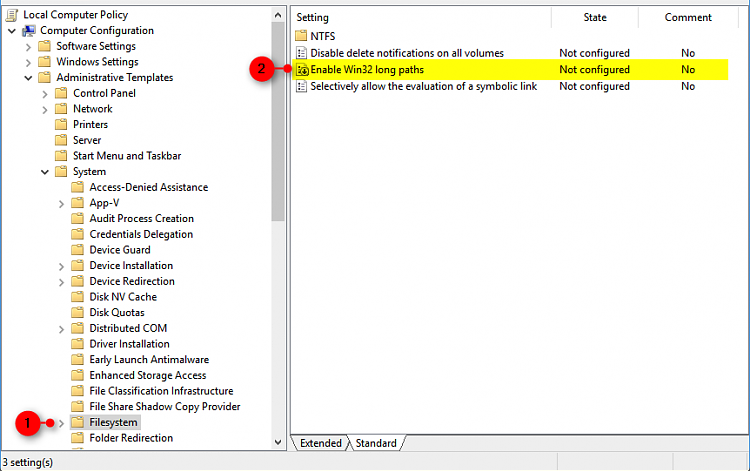The image size is (750, 471).
Task: Select File Share Shadow Copy Provider
Action: click(x=165, y=407)
